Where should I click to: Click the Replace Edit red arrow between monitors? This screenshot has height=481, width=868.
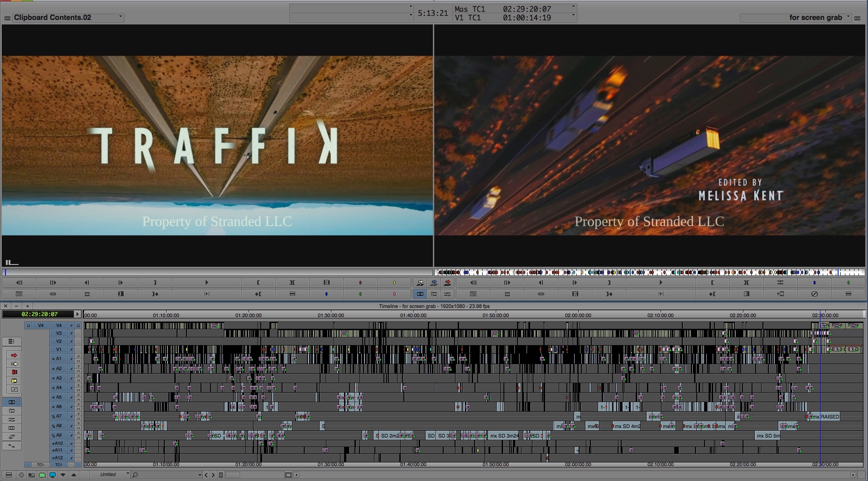coord(447,283)
